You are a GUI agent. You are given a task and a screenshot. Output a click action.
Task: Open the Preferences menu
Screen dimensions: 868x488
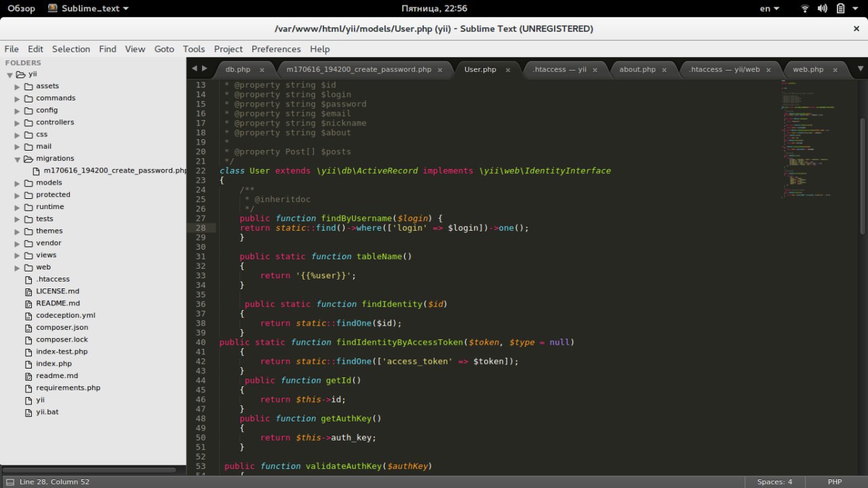275,49
